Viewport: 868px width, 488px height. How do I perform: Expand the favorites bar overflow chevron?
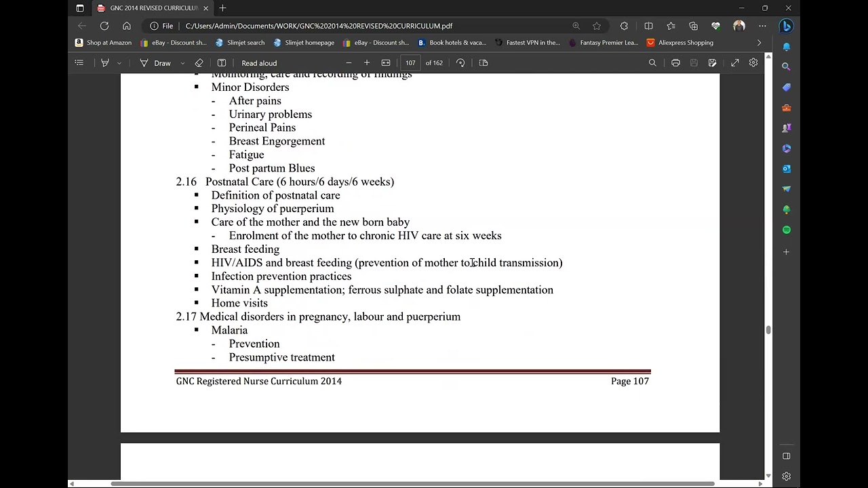click(759, 43)
